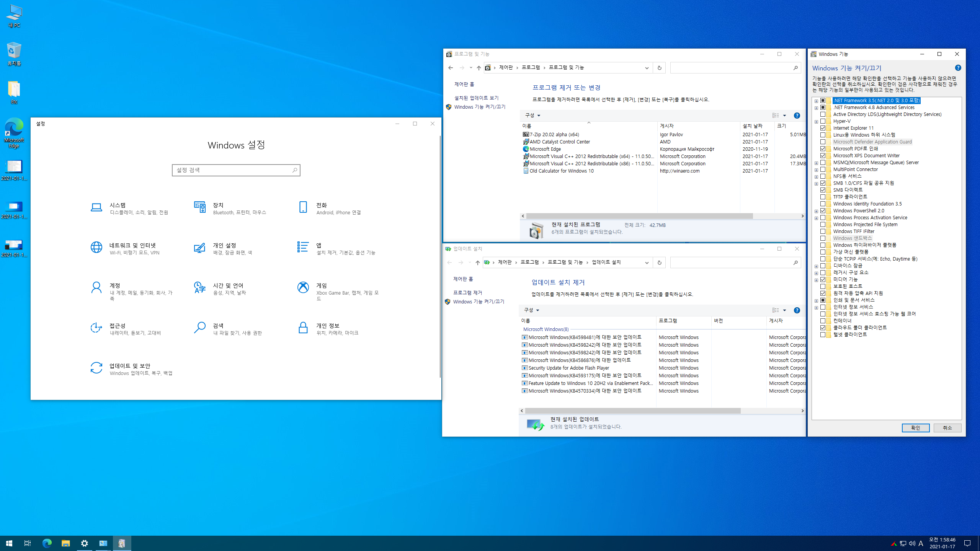
Task: Check the 텔넷 클라이언트 feature box
Action: coord(823,335)
